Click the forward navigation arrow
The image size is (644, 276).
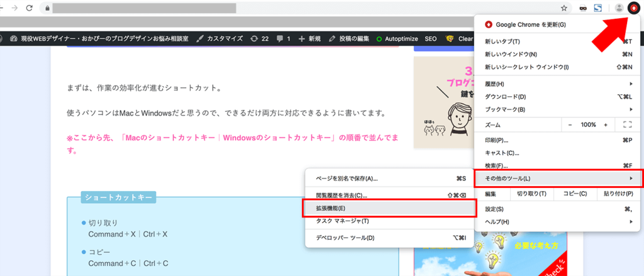pyautogui.click(x=15, y=8)
